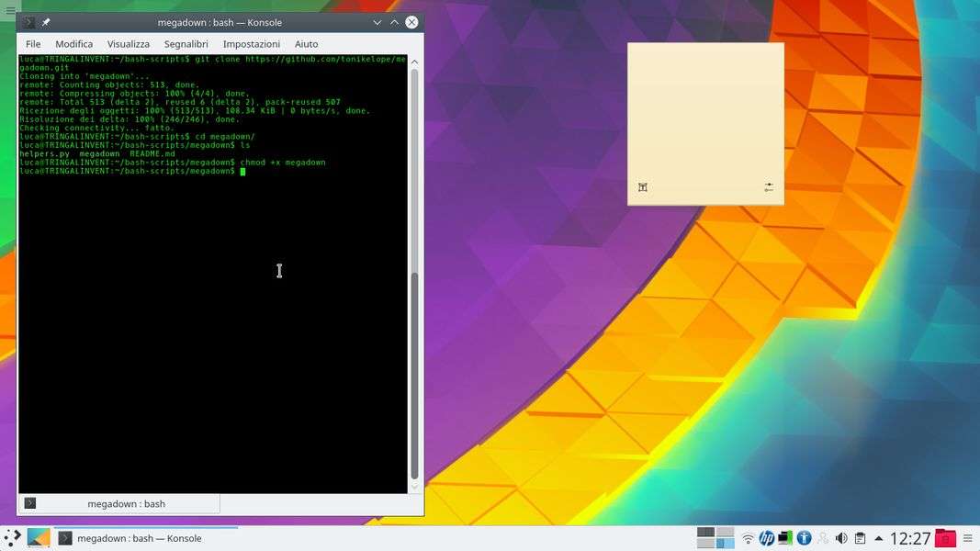Open the desktop toolbox hamburger at top-left
This screenshot has width=980, height=551.
(x=10, y=10)
